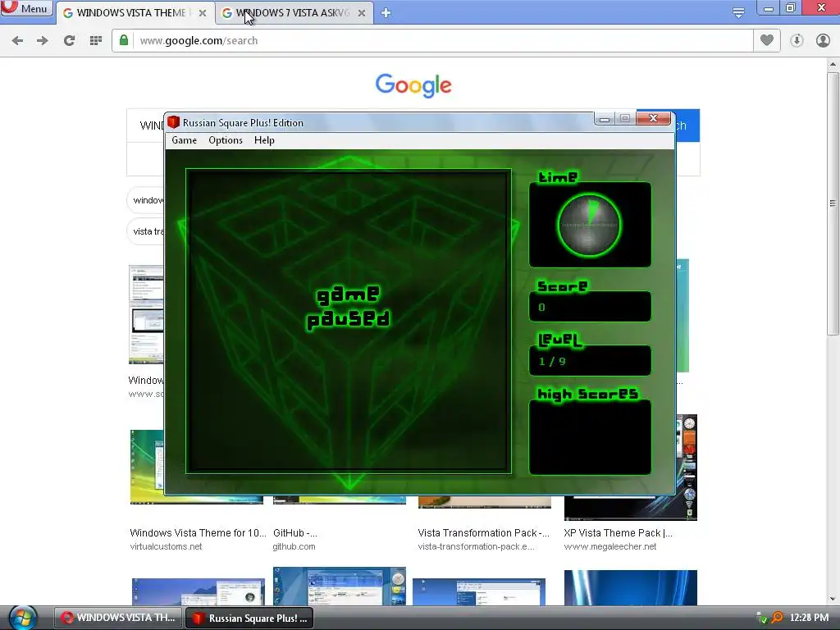The width and height of the screenshot is (840, 630).
Task: Open the Windows Start orb
Action: tap(22, 617)
